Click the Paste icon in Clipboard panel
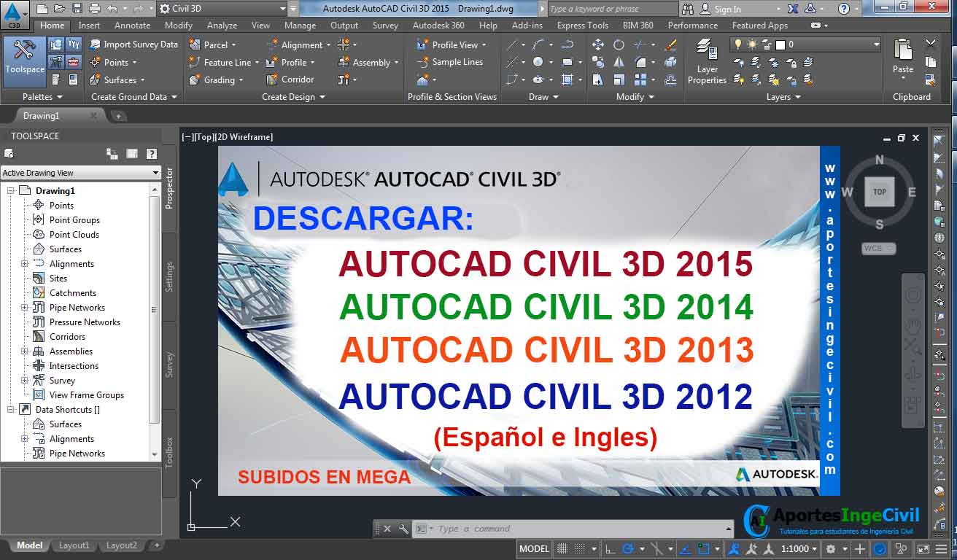This screenshot has height=560, width=957. pyautogui.click(x=902, y=58)
